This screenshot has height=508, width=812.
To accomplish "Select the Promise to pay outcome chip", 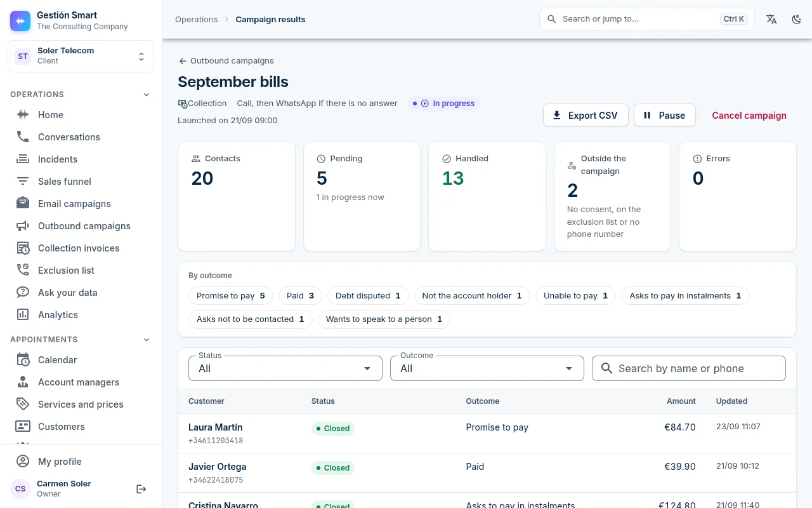I will pos(231,296).
